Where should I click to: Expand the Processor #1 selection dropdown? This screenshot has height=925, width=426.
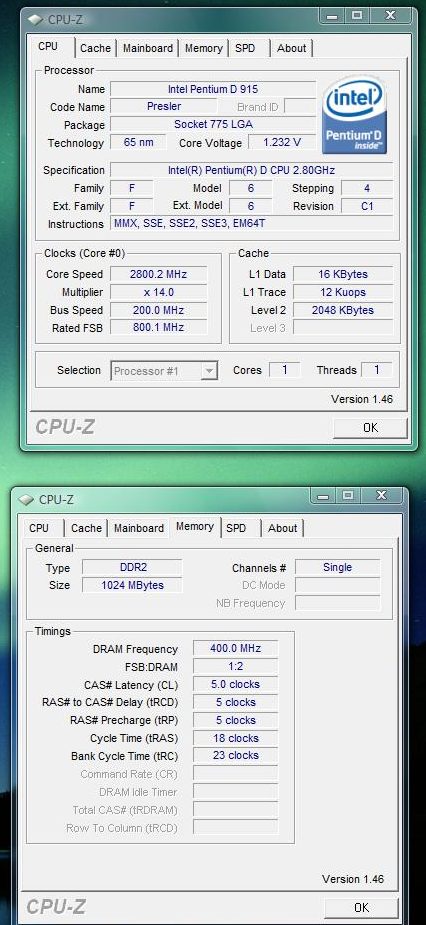pos(209,370)
